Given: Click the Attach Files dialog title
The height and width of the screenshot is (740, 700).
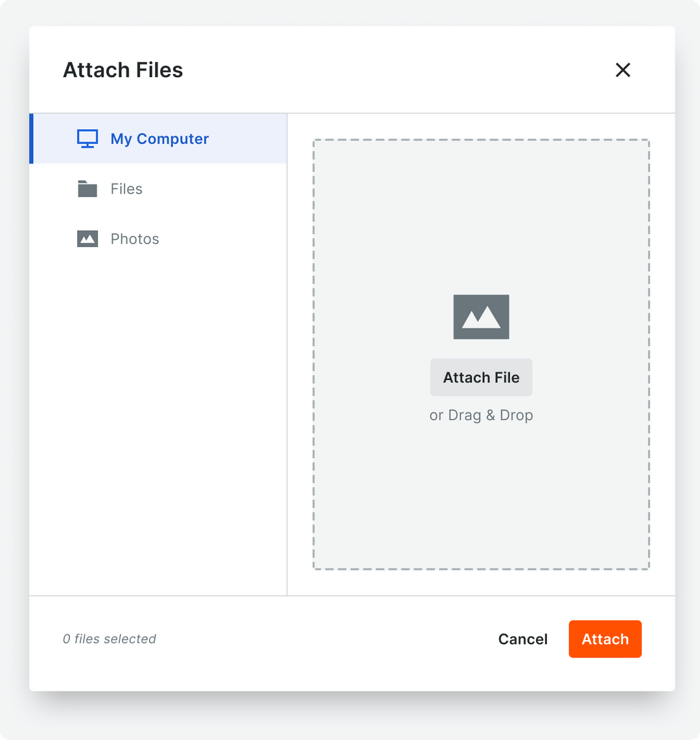Looking at the screenshot, I should 122,69.
